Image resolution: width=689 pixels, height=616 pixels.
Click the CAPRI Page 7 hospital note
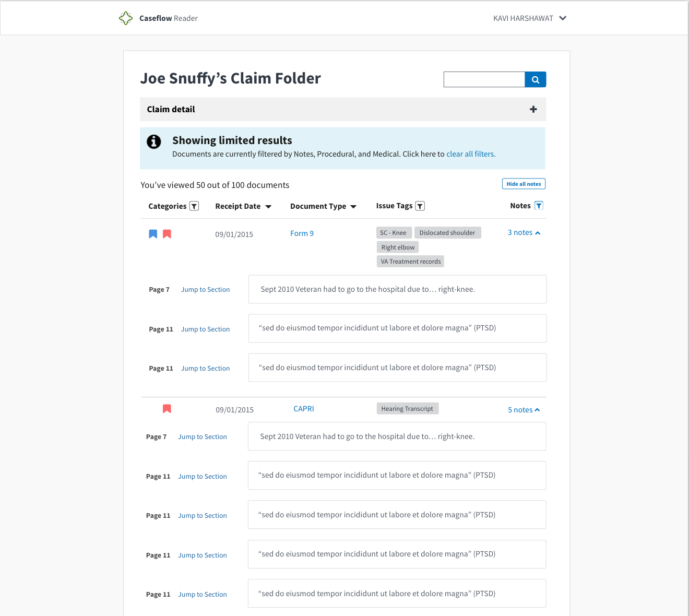click(397, 436)
